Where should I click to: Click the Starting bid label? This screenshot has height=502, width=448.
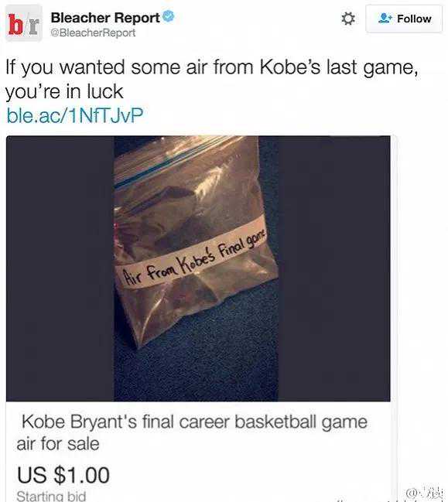51,496
